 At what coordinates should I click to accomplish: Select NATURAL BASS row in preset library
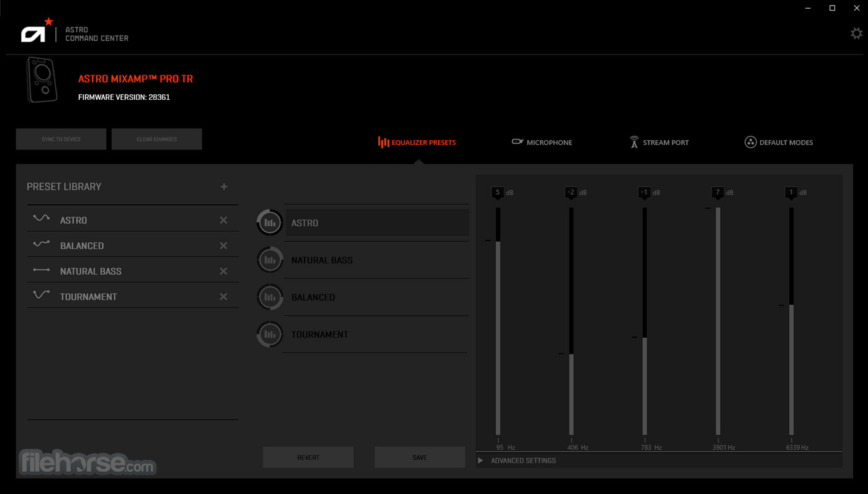point(132,270)
